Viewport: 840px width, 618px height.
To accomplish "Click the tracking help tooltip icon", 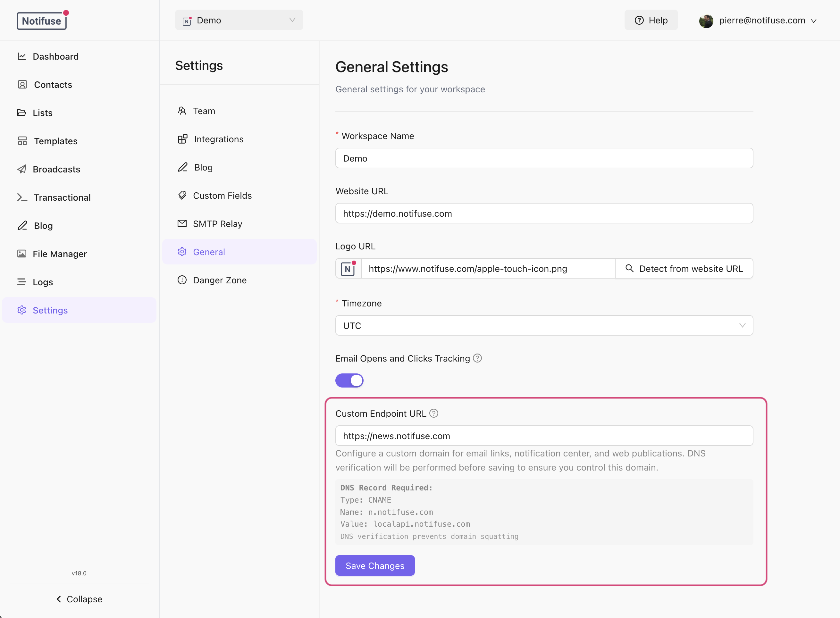I will click(477, 358).
